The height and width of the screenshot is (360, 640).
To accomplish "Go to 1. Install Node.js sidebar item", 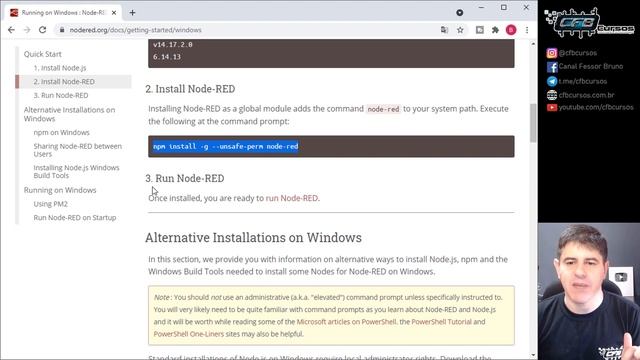I will click(x=60, y=68).
